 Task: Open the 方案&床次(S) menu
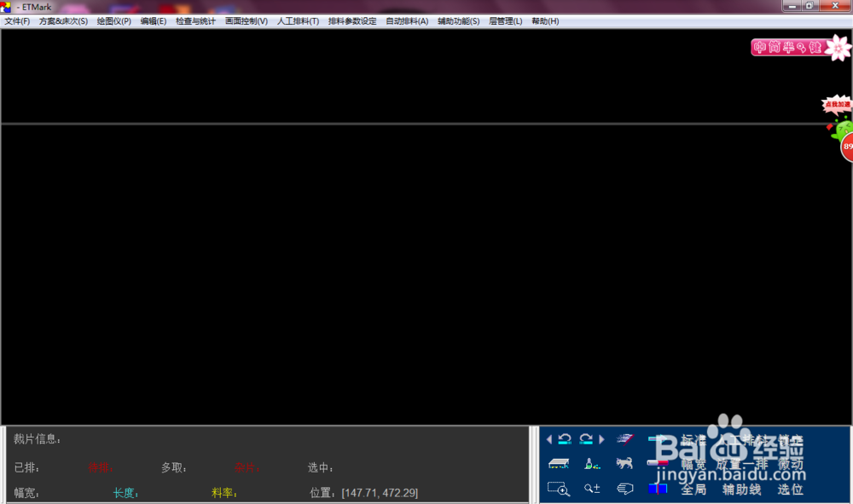[x=63, y=21]
